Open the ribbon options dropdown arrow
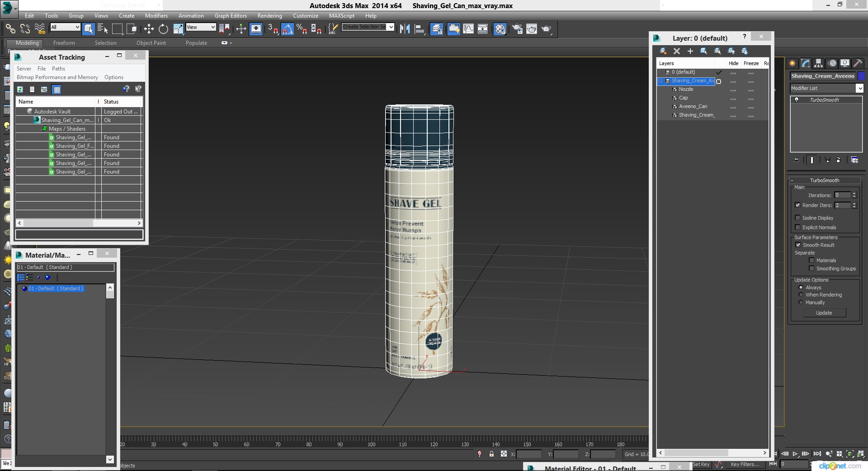This screenshot has height=471, width=868. point(231,43)
